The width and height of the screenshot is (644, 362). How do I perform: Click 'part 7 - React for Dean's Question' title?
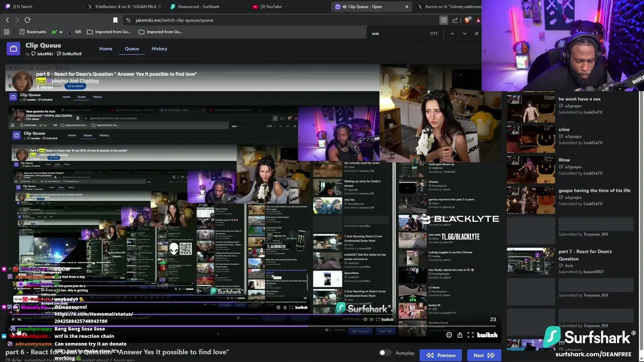[585, 255]
